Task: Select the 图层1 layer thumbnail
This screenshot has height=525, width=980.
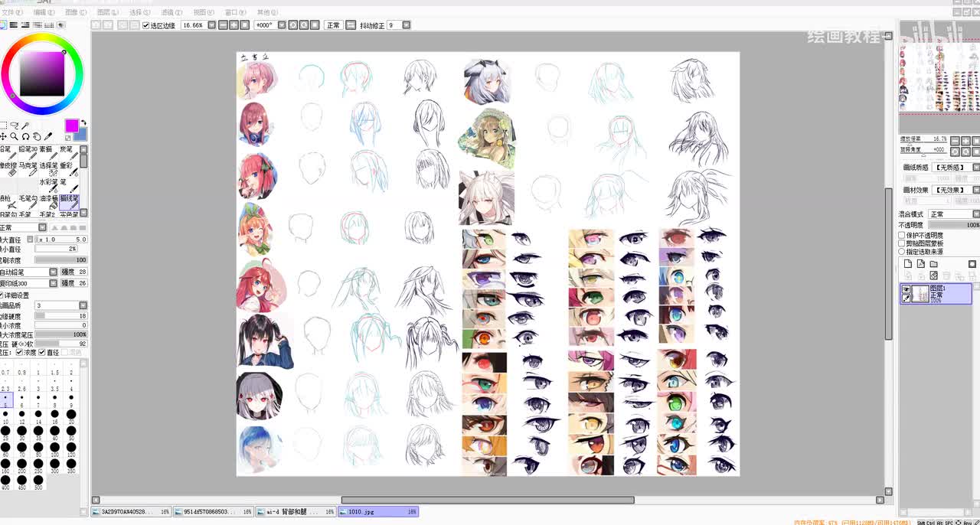Action: (920, 293)
